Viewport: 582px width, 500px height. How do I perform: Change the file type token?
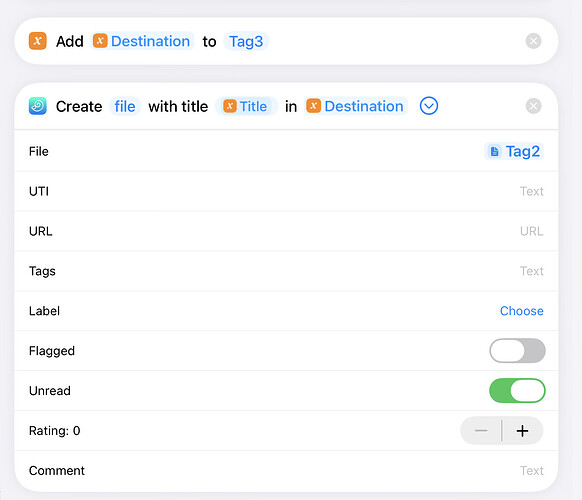(125, 107)
